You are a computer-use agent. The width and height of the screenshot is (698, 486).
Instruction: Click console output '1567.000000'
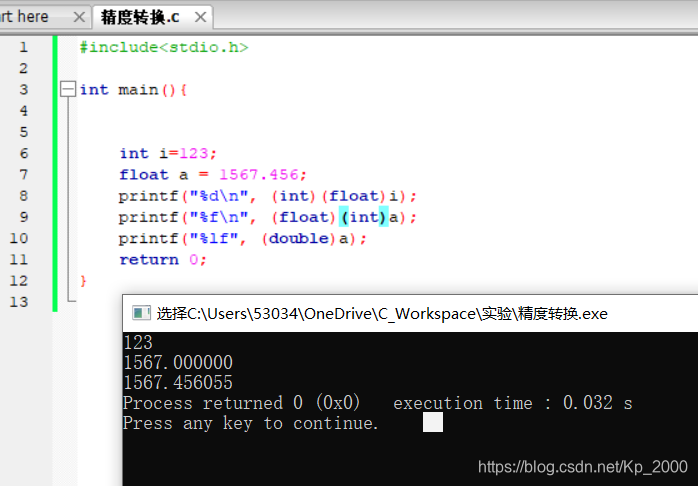pos(178,363)
